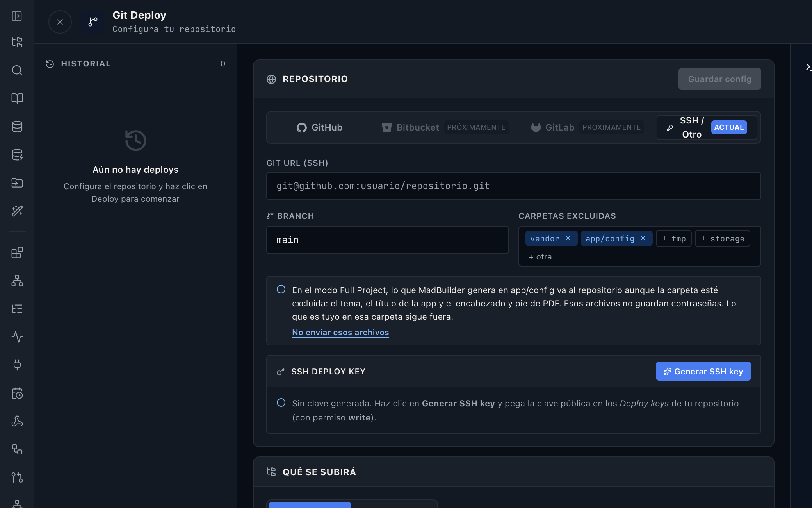Open the blocks plus icon
812x508 pixels.
pos(17,252)
